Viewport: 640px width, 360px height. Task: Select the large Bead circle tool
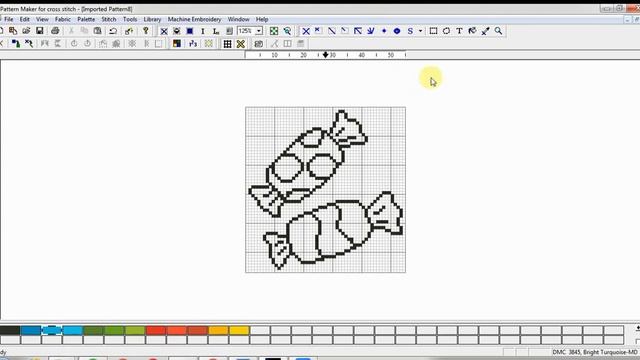click(397, 31)
